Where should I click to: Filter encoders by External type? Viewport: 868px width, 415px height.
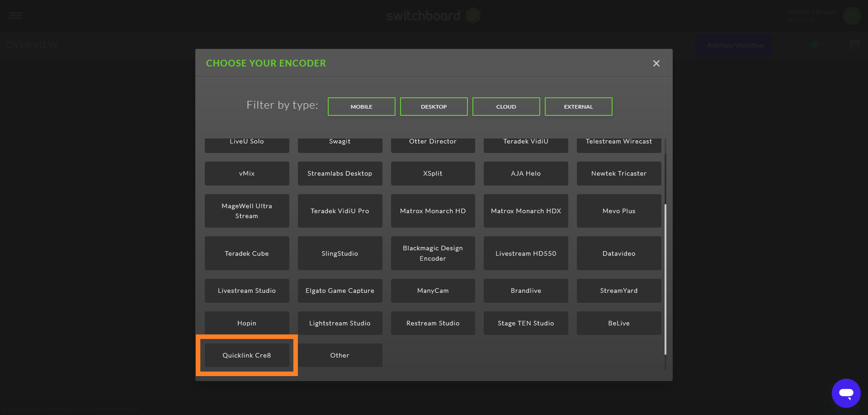[x=579, y=107]
